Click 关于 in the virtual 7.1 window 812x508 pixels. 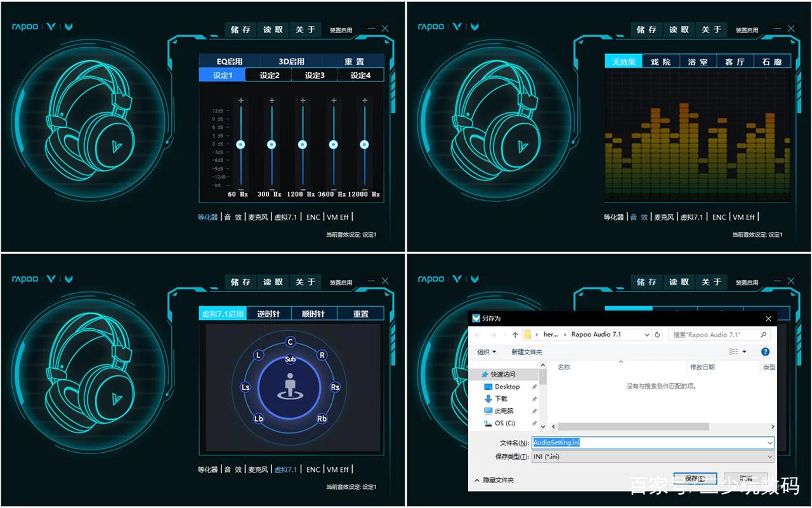click(304, 282)
